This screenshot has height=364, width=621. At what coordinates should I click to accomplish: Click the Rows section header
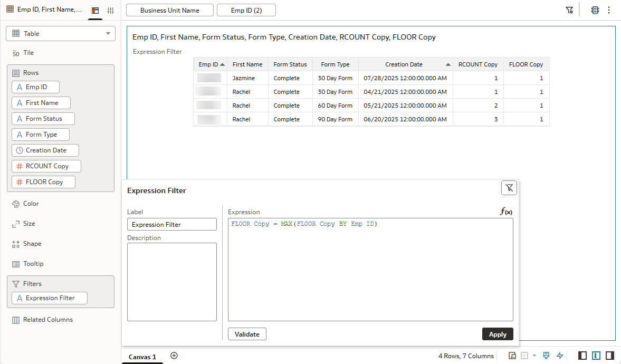point(31,73)
